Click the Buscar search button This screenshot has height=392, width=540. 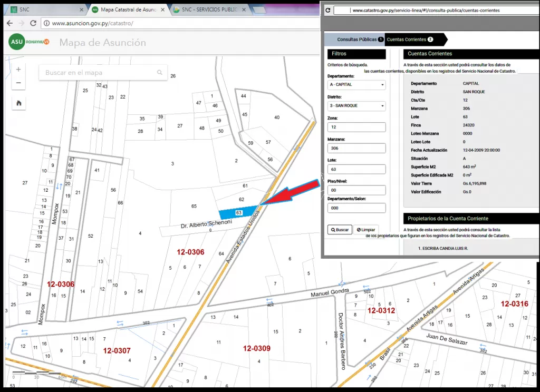click(x=340, y=230)
